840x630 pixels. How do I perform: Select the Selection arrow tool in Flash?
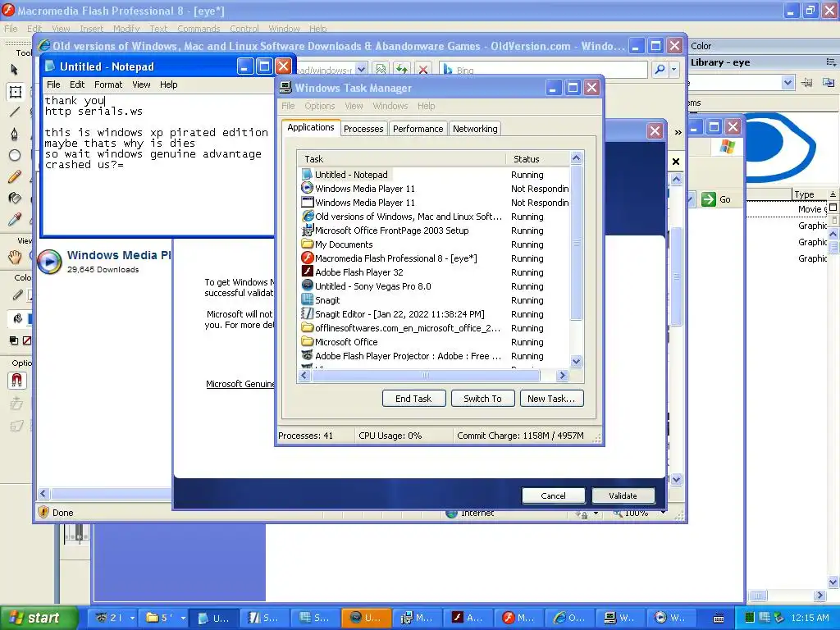click(15, 70)
